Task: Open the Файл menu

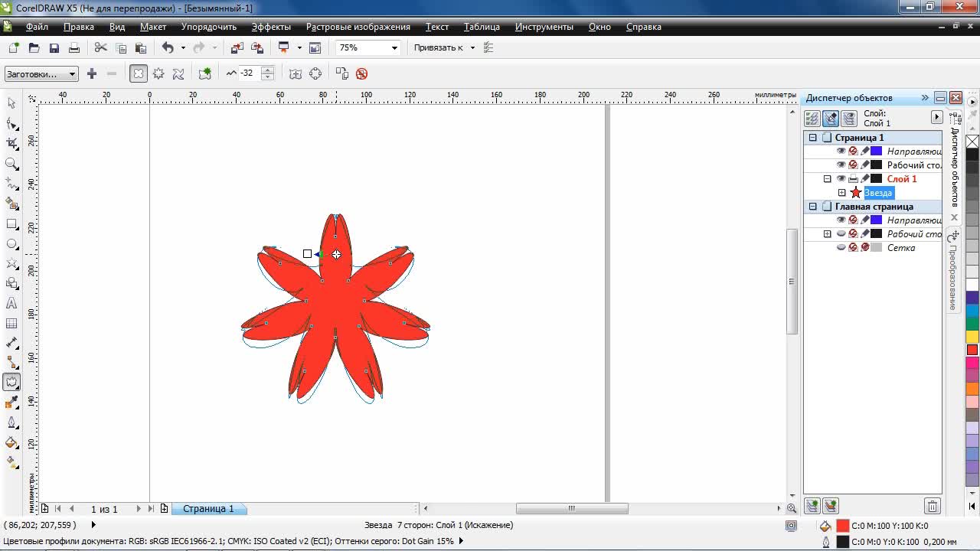Action: coord(37,27)
